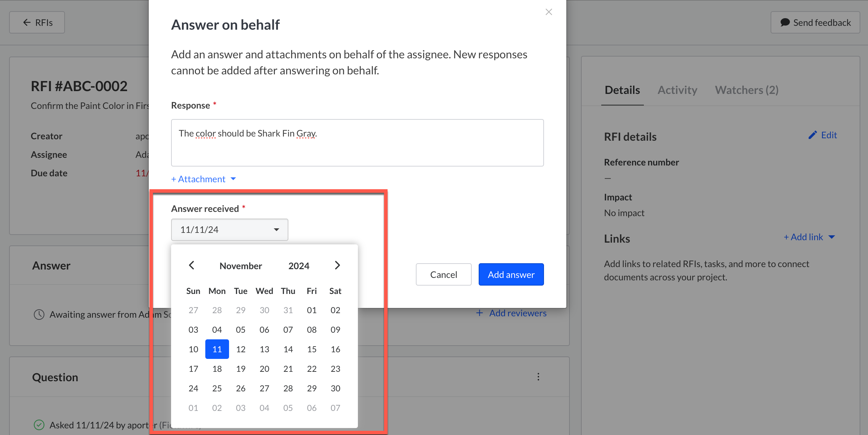Open the Question section three-dot menu

[538, 377]
